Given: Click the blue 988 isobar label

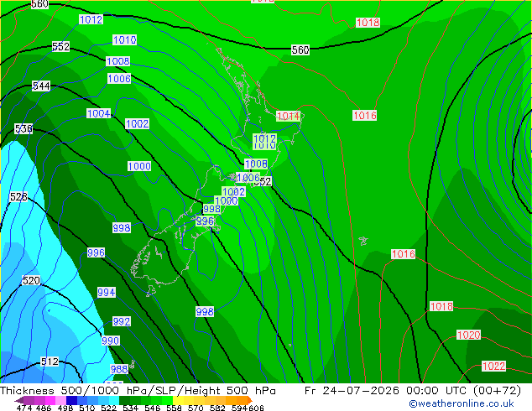Looking at the screenshot, I should [x=119, y=369].
